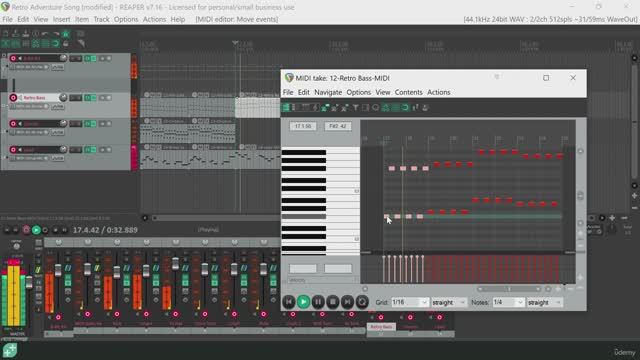This screenshot has height=360, width=640.
Task: Click the MIDI editor horizontal scrollbar
Action: coord(509,289)
